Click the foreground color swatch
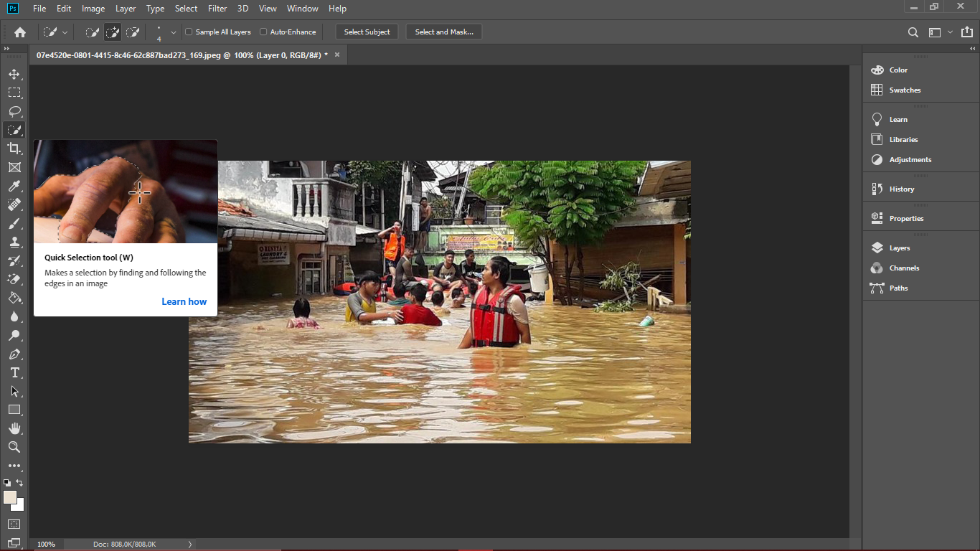Image resolution: width=980 pixels, height=551 pixels. pos(10,497)
